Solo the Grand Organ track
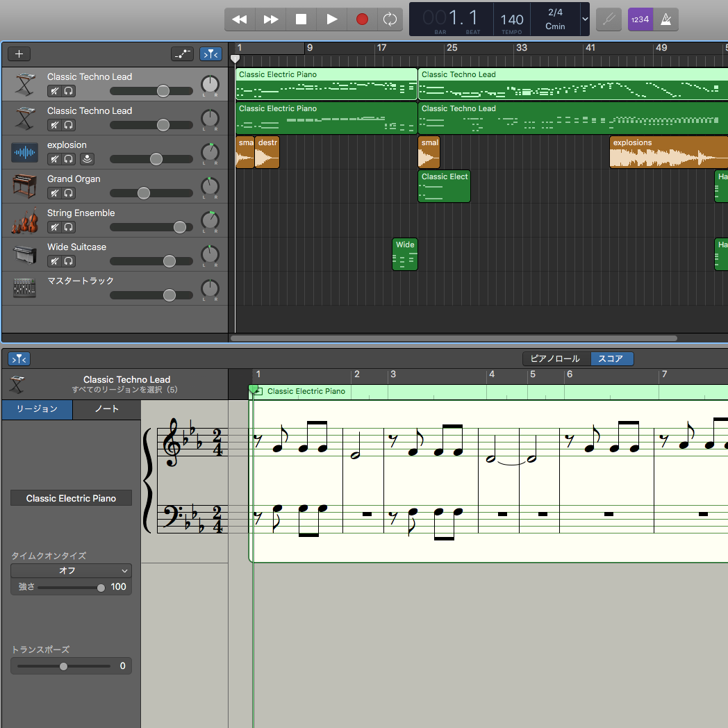 point(68,193)
